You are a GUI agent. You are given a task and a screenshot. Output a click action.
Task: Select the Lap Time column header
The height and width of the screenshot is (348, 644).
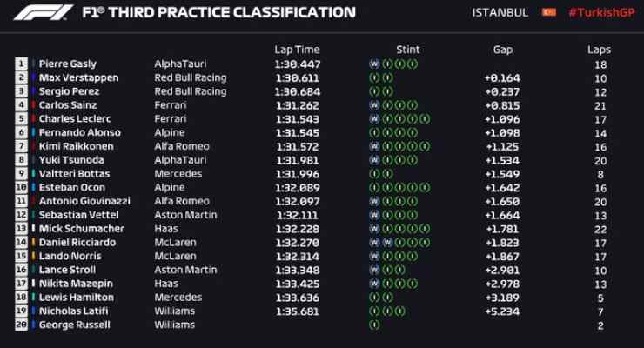(x=297, y=50)
